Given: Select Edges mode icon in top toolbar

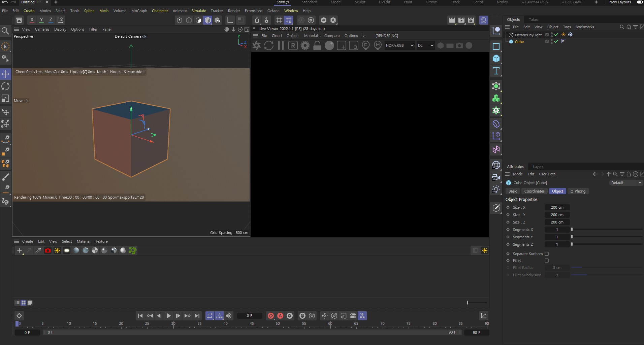Looking at the screenshot, I should tap(189, 20).
